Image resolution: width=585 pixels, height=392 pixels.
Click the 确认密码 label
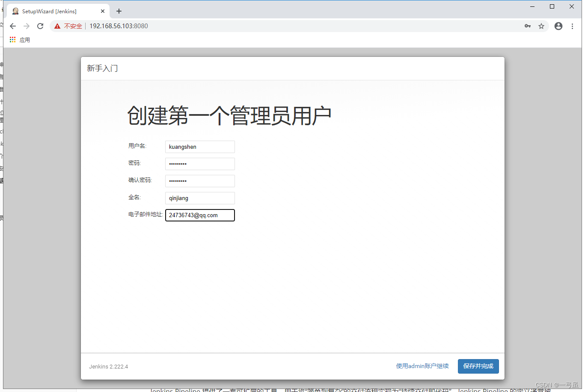point(140,180)
